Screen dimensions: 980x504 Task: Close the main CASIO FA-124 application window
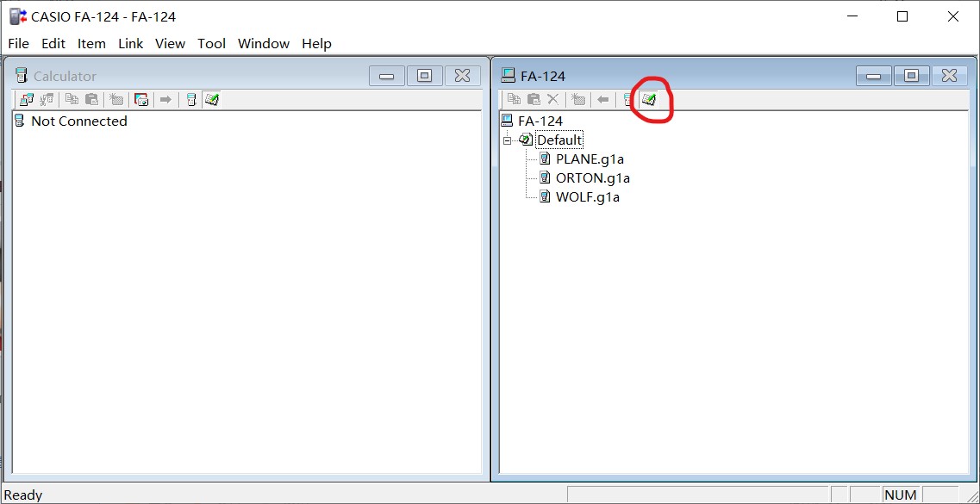952,17
